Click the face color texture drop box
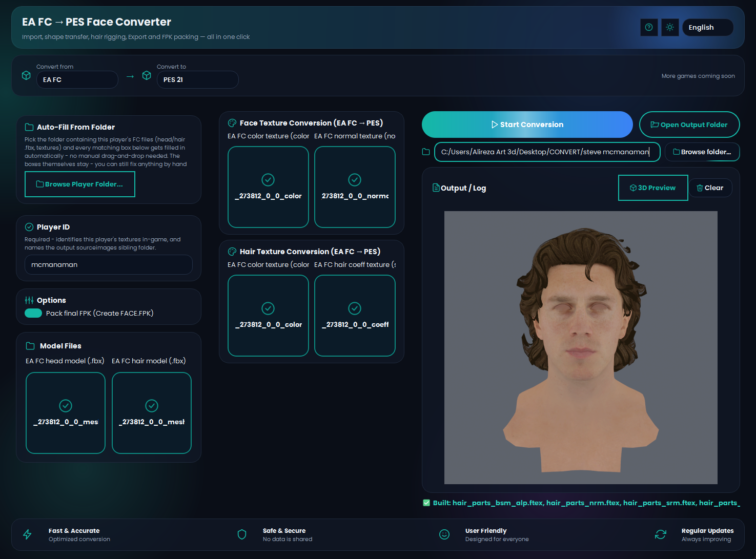The image size is (756, 559). tap(268, 187)
